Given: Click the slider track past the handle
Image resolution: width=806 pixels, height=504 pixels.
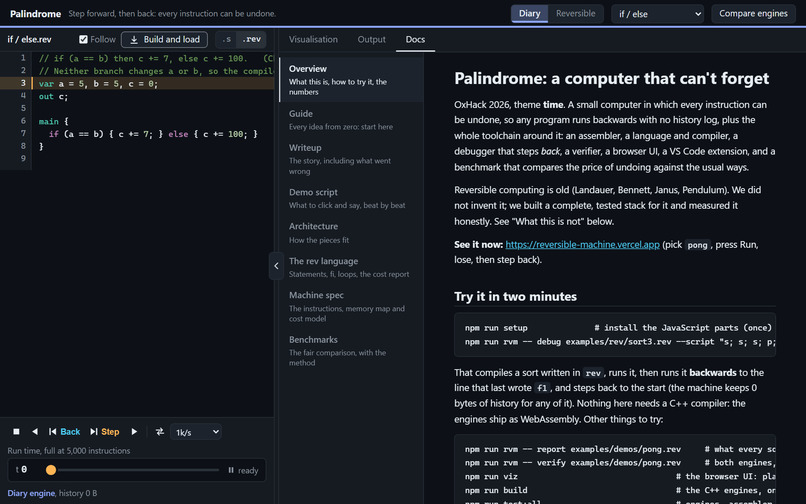Looking at the screenshot, I should (x=138, y=470).
